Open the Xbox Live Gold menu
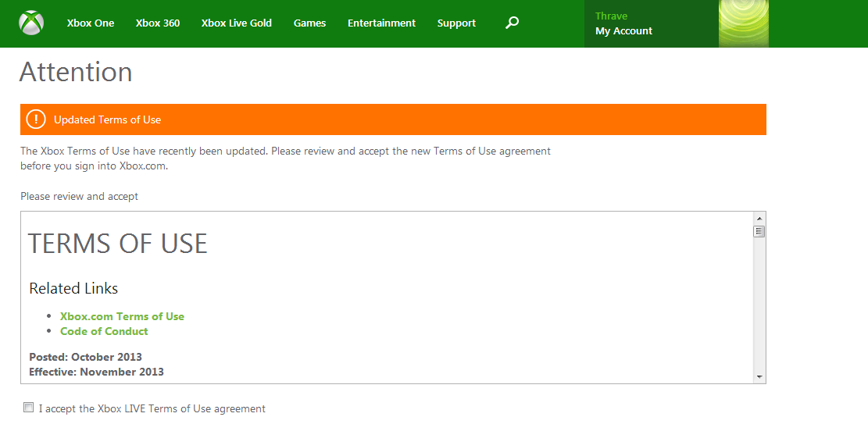Viewport: 868px width, 424px height. (x=237, y=23)
